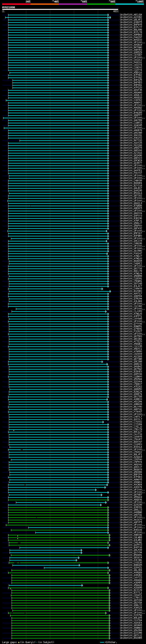Screen dimensions: 146x644
Task: Select the UniRef100_P15756 label
Action: pyautogui.click(x=131, y=615)
